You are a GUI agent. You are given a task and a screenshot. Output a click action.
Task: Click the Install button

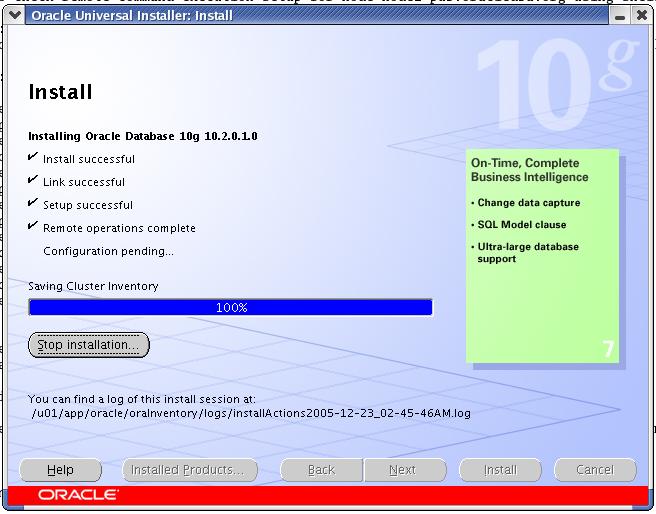point(500,470)
